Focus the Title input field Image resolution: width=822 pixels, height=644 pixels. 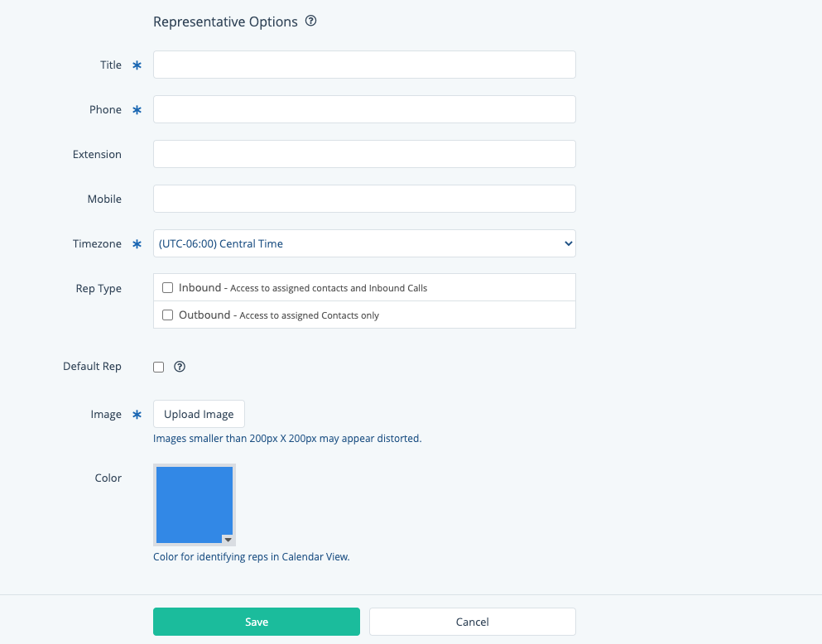364,65
